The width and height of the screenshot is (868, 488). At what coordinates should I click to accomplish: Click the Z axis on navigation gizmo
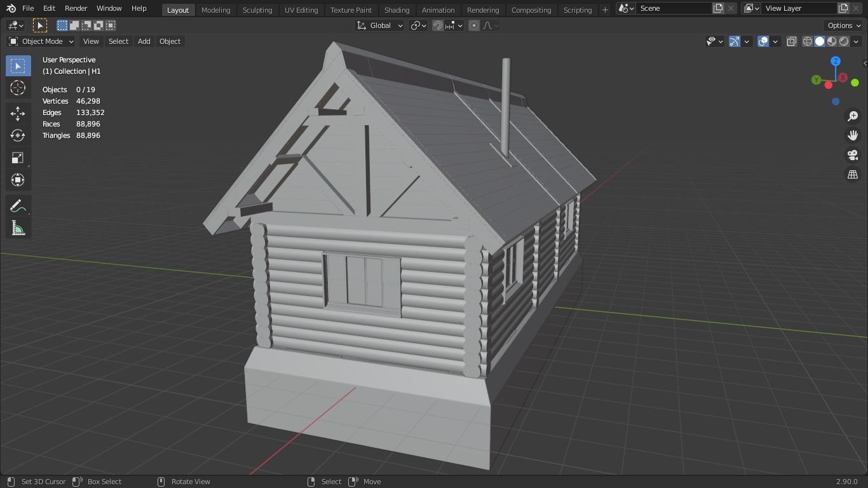(836, 61)
